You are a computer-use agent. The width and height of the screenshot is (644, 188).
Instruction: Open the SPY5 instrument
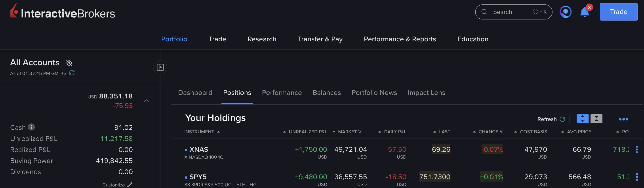click(x=198, y=177)
